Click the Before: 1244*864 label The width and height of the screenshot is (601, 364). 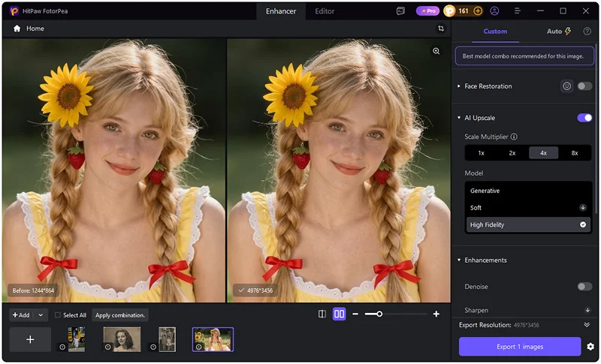33,290
